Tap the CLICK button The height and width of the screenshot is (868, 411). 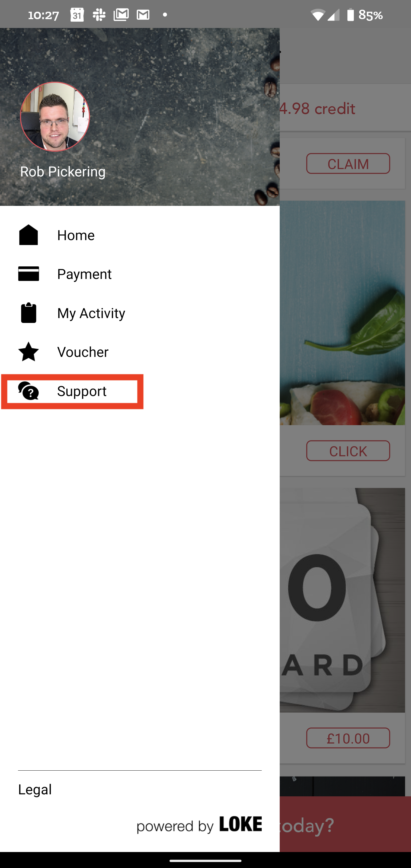(x=348, y=451)
